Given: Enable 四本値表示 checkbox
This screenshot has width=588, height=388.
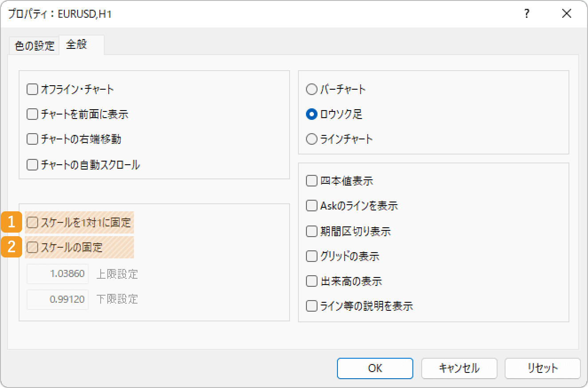Looking at the screenshot, I should click(x=312, y=181).
